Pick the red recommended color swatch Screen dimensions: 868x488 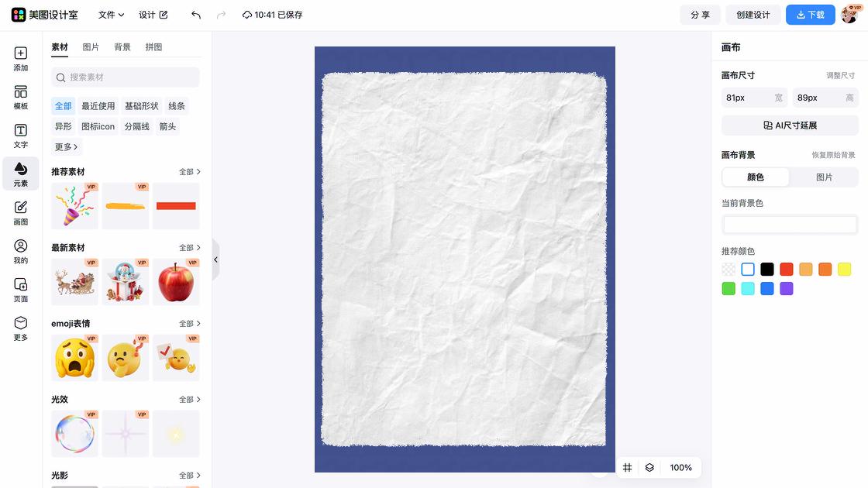tap(787, 270)
